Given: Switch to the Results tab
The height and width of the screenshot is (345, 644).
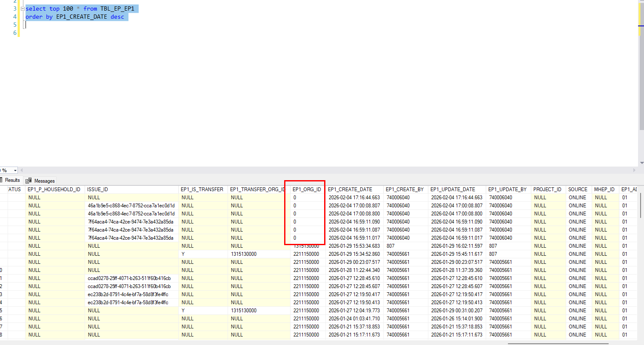Looking at the screenshot, I should [x=12, y=180].
